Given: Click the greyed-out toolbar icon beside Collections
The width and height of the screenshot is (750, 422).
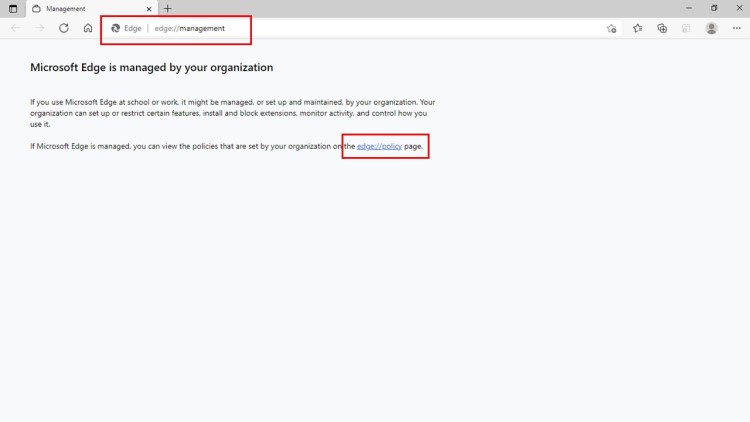Looking at the screenshot, I should [686, 28].
